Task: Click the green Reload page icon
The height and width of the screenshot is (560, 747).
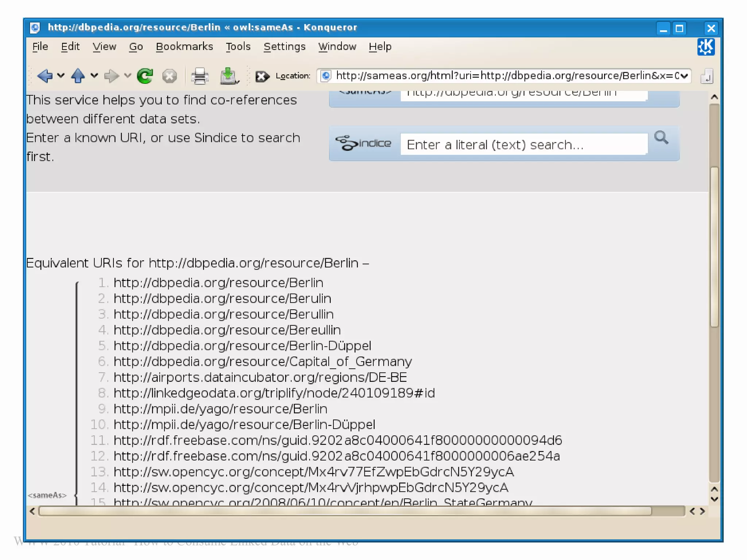Action: 145,76
